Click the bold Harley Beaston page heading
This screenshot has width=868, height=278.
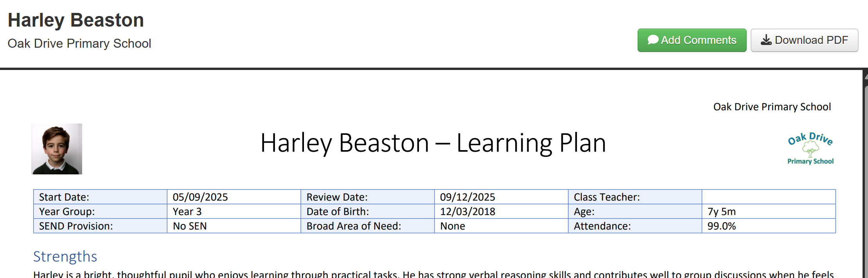(76, 20)
